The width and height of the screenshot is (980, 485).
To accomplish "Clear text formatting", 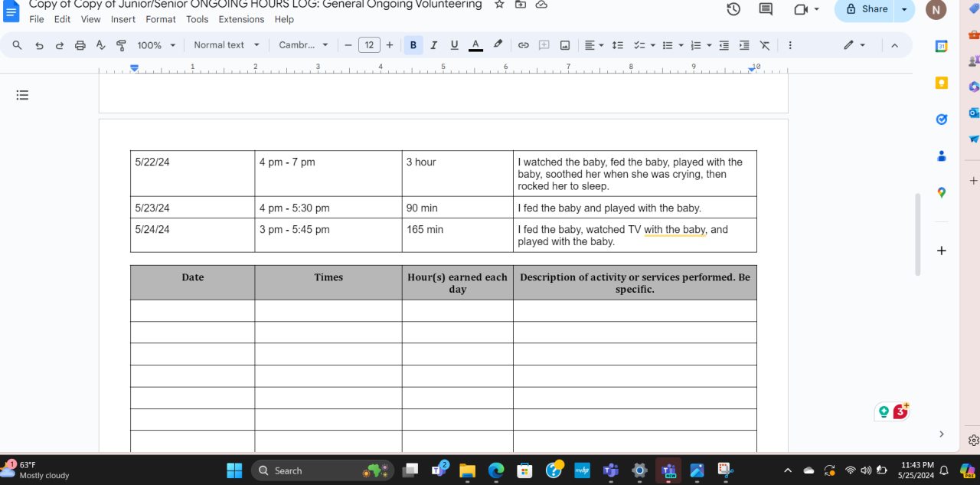I will (x=765, y=45).
